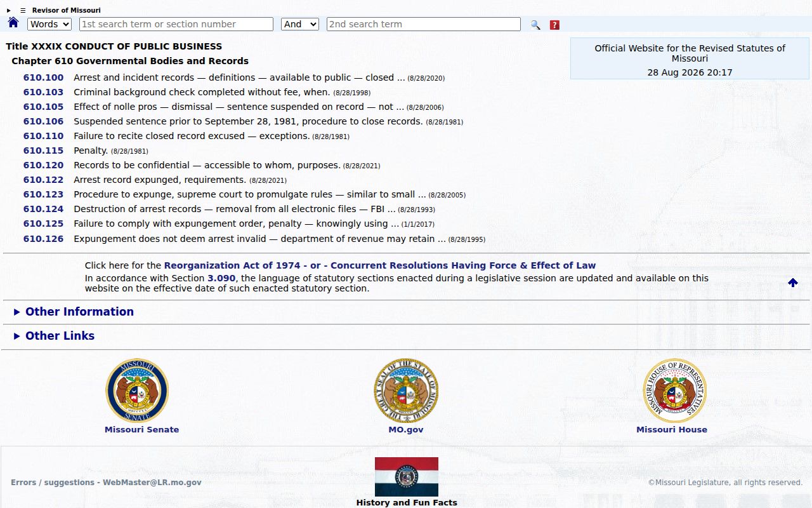Open section 610.122 link
This screenshot has height=508, width=812.
pos(43,180)
